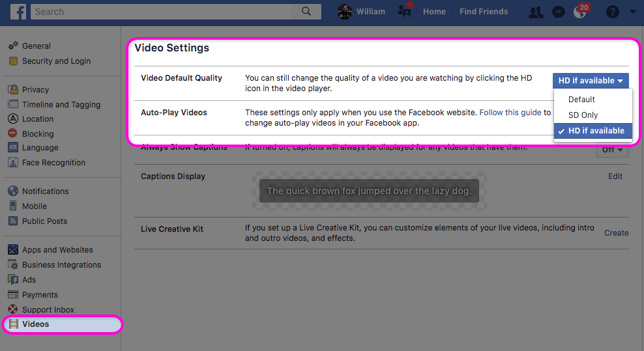Click the Security and Login badge icon
The height and width of the screenshot is (351, 644).
point(13,61)
